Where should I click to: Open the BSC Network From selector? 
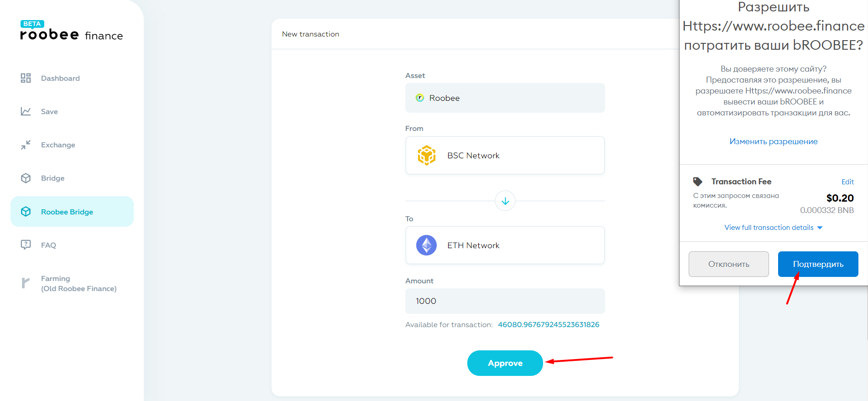coord(505,155)
